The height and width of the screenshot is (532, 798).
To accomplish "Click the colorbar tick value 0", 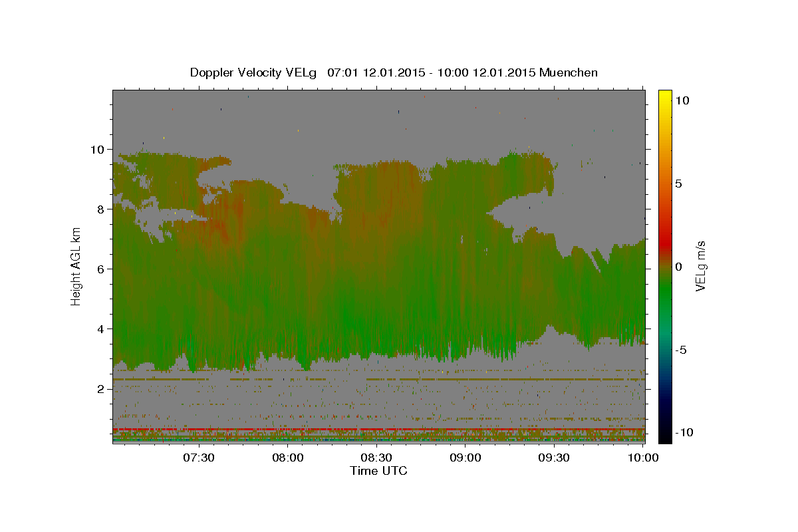I will tap(679, 267).
